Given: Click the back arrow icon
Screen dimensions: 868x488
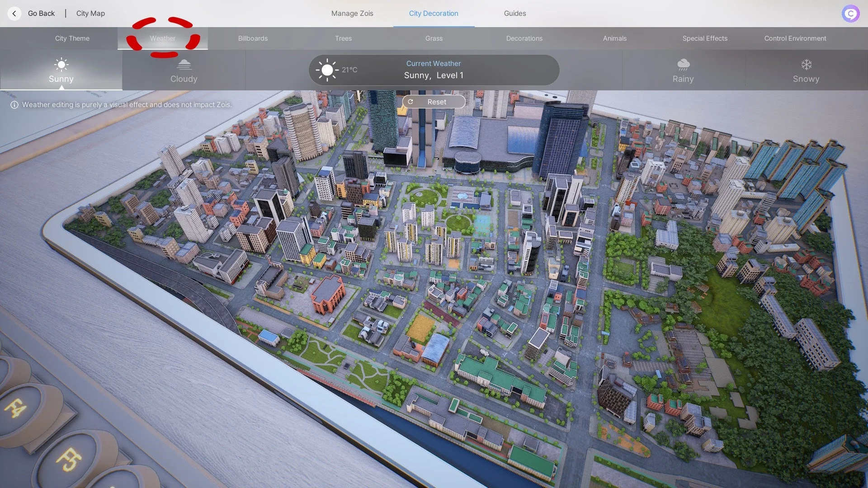Looking at the screenshot, I should tap(14, 14).
